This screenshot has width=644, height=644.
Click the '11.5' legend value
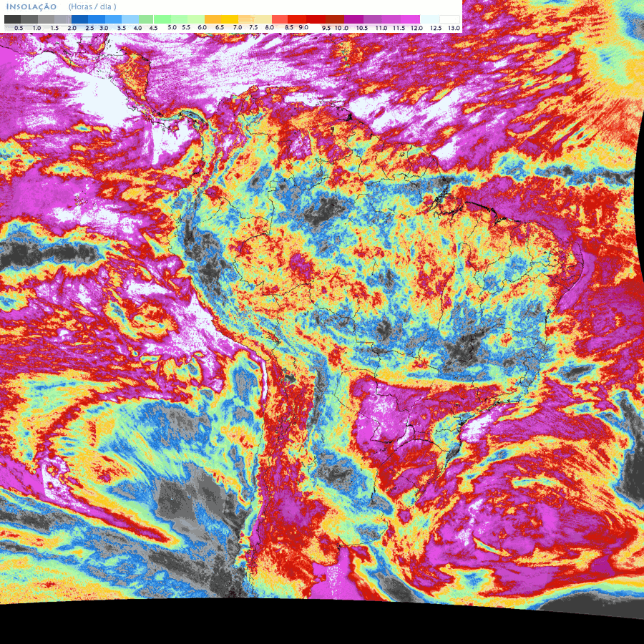[x=399, y=28]
